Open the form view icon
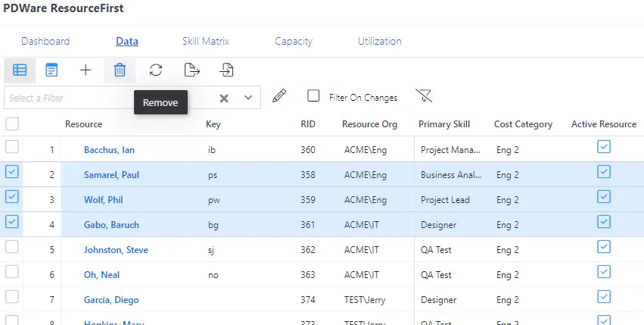The image size is (644, 325). tap(51, 70)
